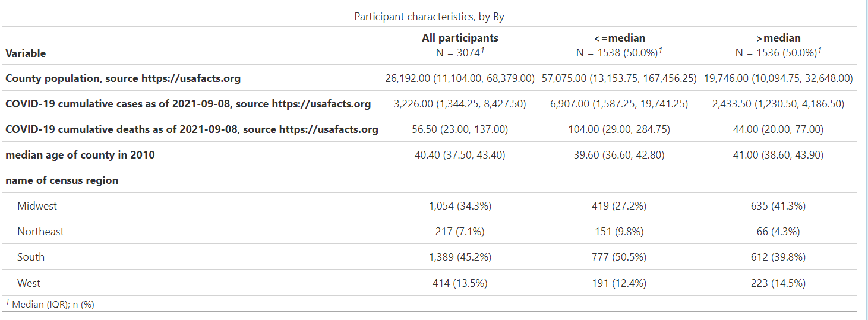Click the '>median' column header
Image resolution: width=868 pixels, height=320 pixels.
tap(778, 38)
